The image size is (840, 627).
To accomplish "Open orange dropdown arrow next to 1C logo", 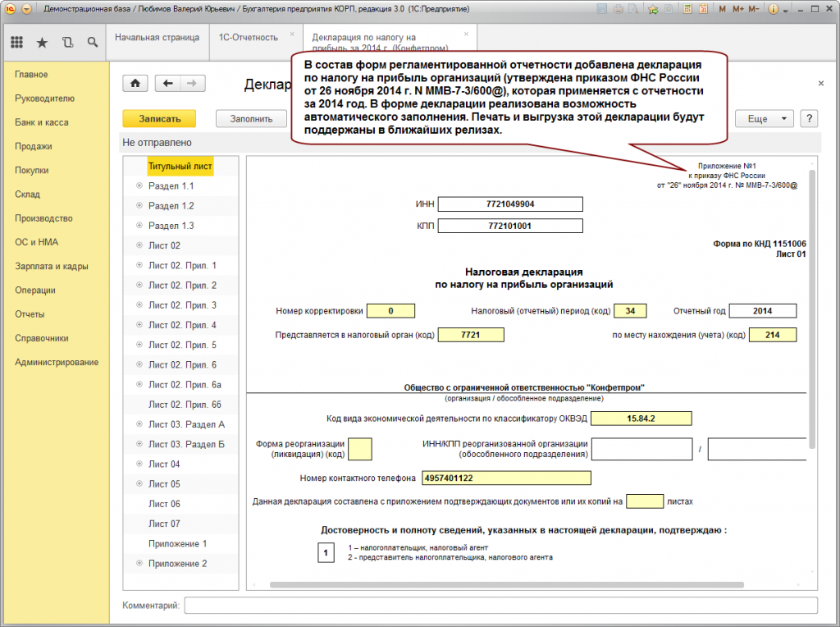I will pyautogui.click(x=25, y=9).
